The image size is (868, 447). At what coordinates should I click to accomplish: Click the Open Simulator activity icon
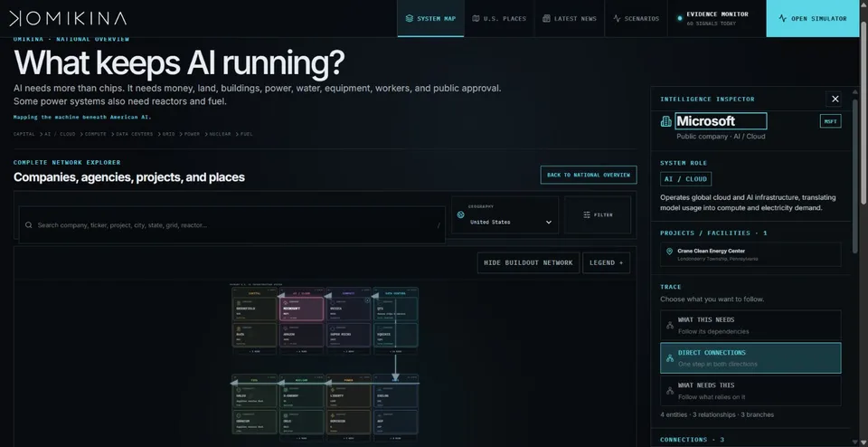(782, 18)
